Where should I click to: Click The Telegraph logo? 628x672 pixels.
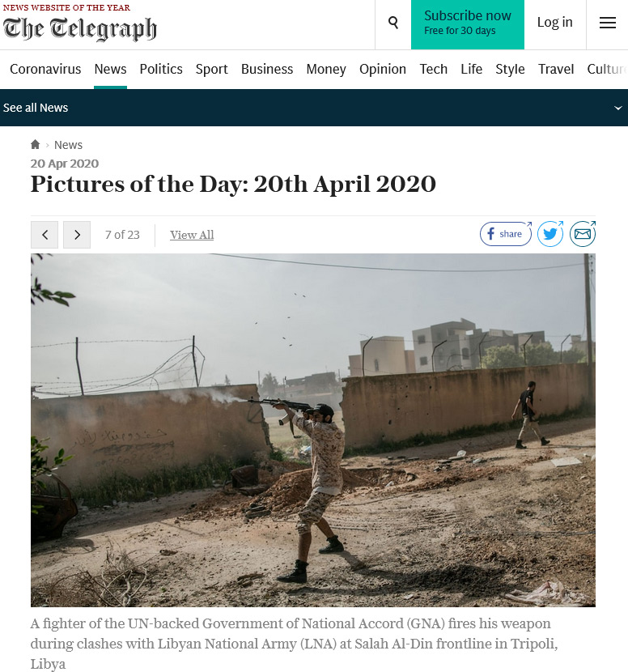(79, 28)
